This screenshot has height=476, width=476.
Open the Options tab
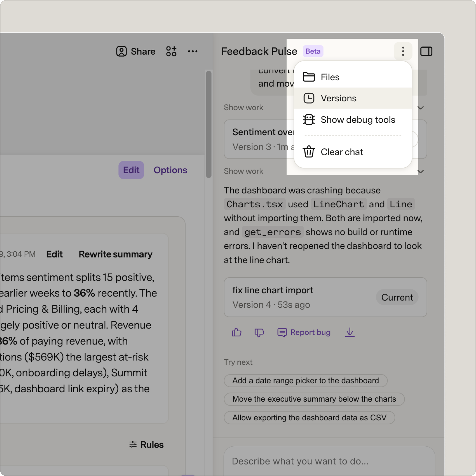(170, 170)
